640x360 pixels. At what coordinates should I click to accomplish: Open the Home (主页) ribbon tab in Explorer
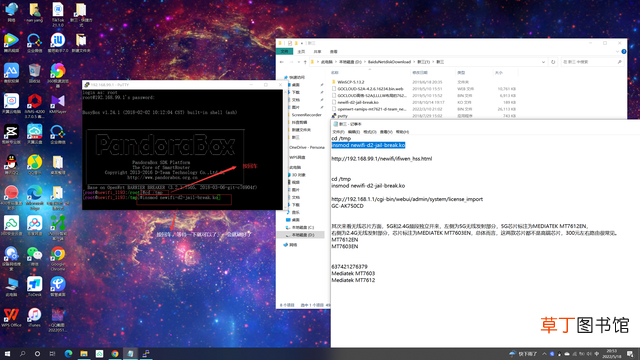(301, 51)
